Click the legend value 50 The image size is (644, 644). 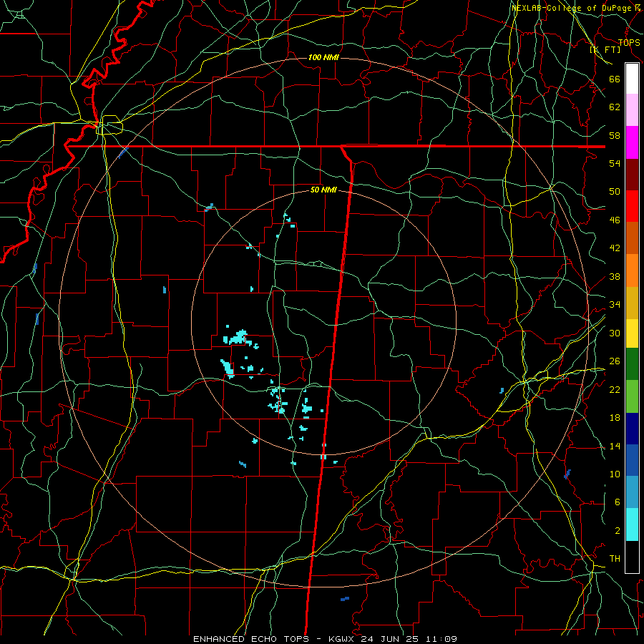[x=615, y=191]
